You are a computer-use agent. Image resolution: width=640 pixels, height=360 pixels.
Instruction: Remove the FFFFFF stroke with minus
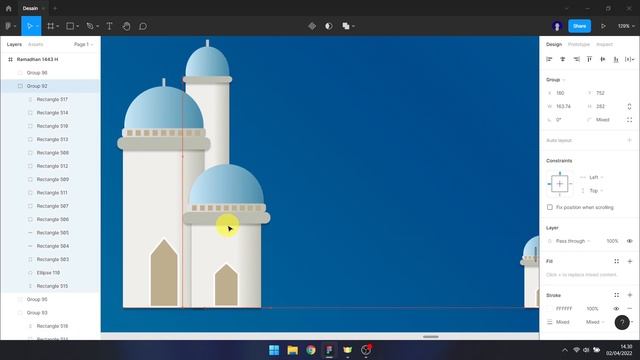coord(630,309)
